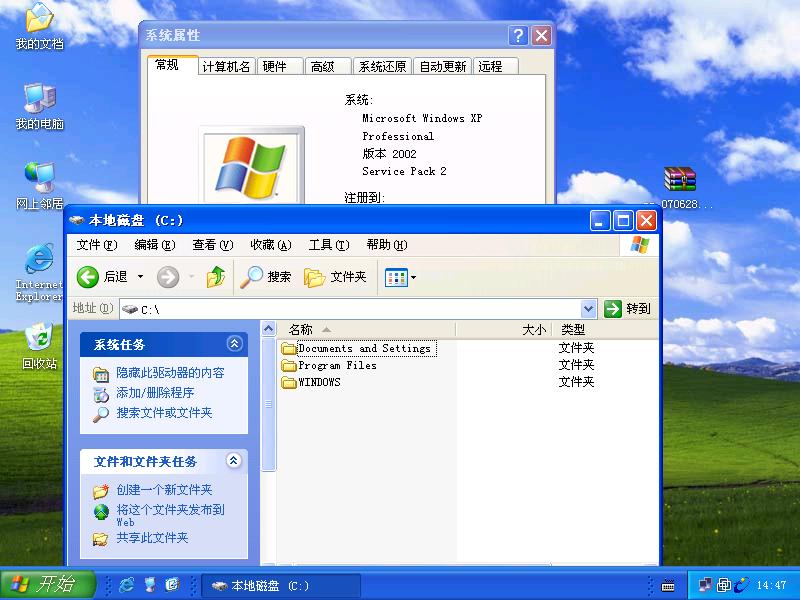The image size is (800, 600).
Task: Sort by 类型 column header
Action: click(x=605, y=330)
